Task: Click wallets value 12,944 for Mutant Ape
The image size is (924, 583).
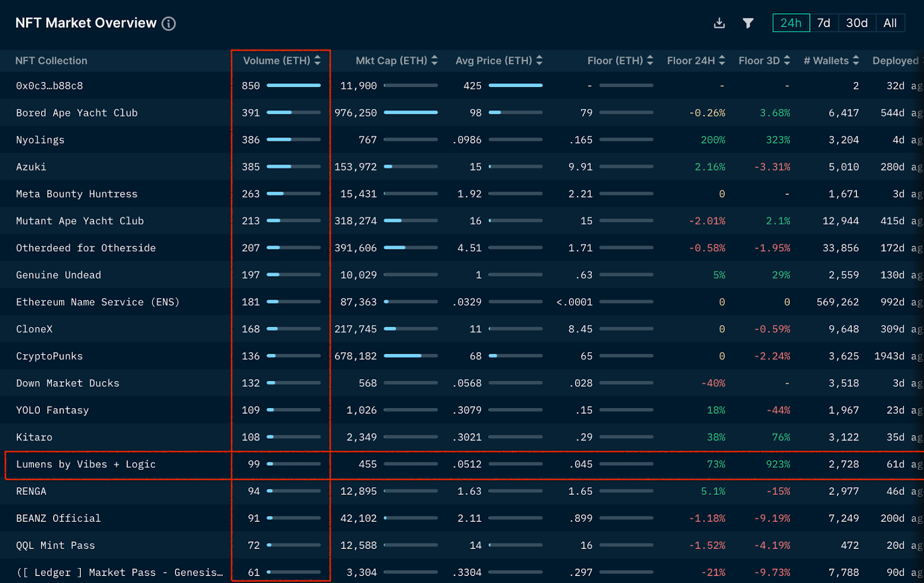Action: 841,221
